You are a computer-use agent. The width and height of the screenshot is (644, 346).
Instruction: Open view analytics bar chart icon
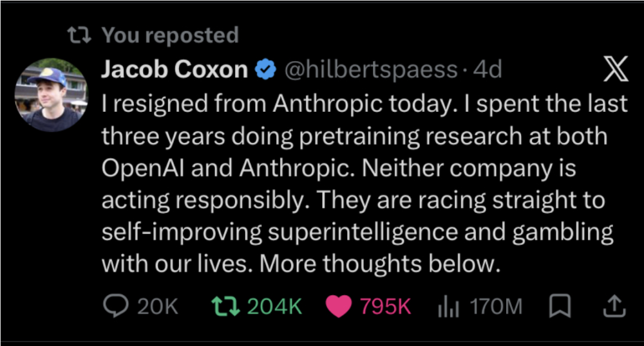click(x=448, y=306)
